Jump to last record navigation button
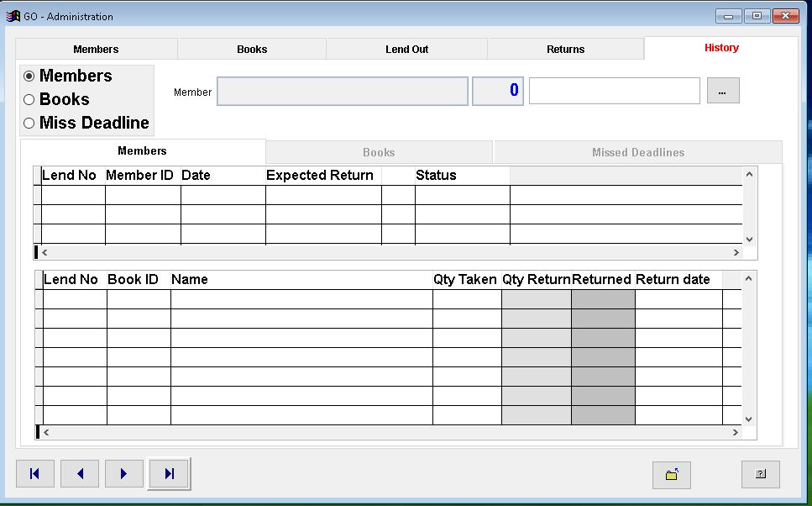Screen dimensions: 812x506 coord(169,474)
